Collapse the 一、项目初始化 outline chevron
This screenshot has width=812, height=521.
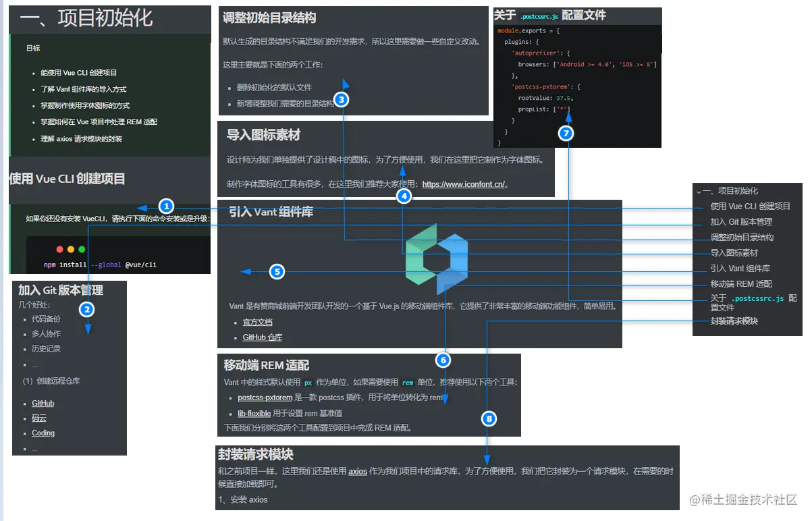699,191
